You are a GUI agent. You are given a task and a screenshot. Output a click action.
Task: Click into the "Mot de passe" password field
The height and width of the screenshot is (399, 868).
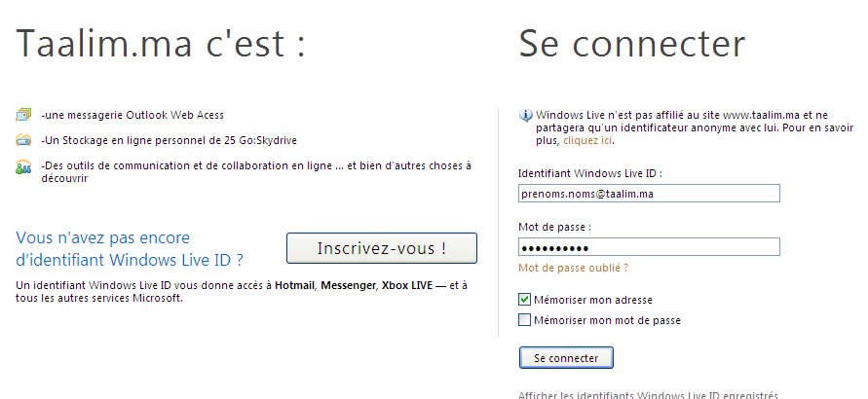[650, 247]
